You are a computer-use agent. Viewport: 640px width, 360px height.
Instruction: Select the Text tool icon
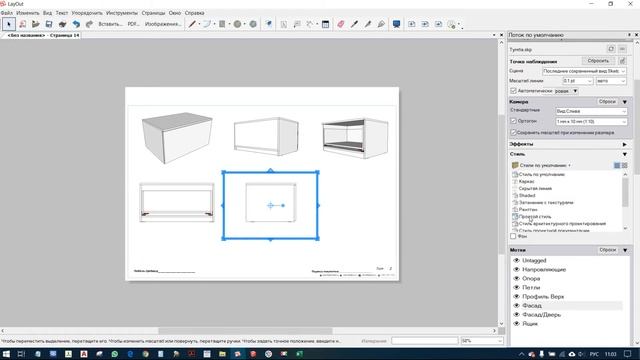click(284, 24)
